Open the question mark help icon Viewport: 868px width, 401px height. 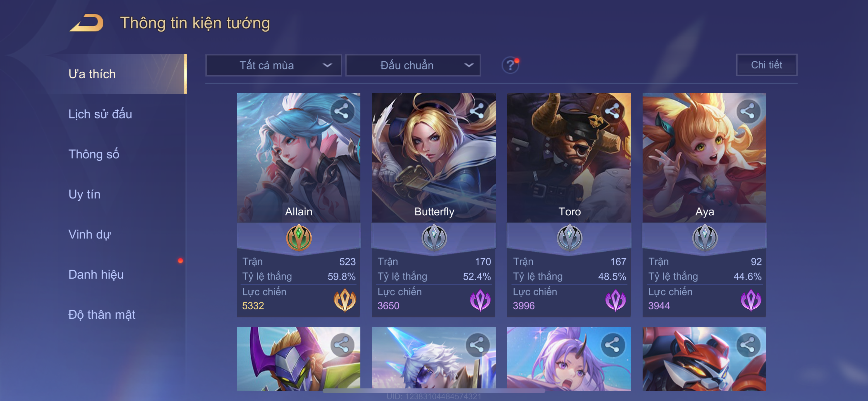[510, 65]
